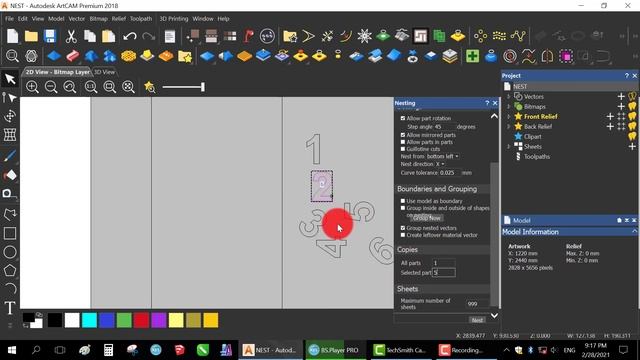This screenshot has width=640, height=360.
Task: Add new vector layer with plus
Action: 621,96
